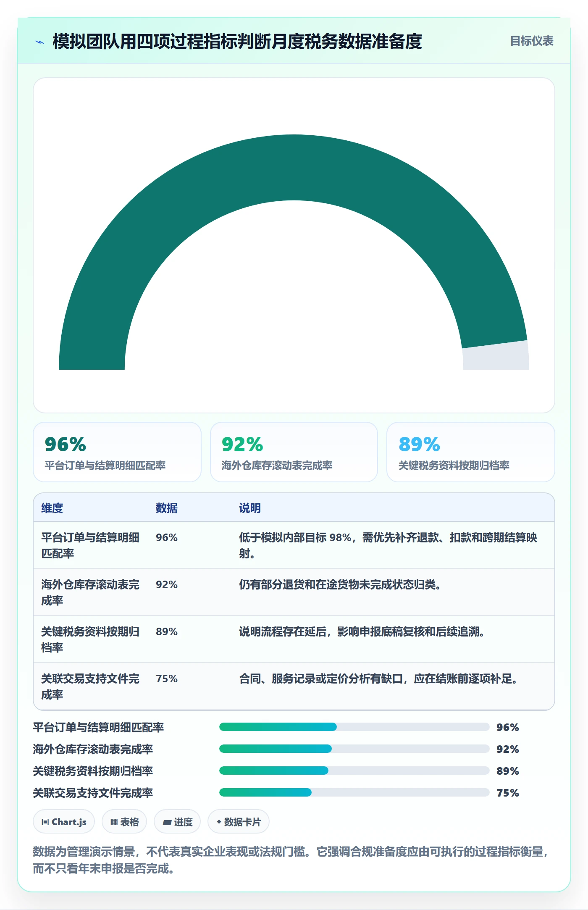Image resolution: width=588 pixels, height=910 pixels.
Task: Click the 海外仓库存滚动表完成率 progress bar
Action: tap(354, 749)
